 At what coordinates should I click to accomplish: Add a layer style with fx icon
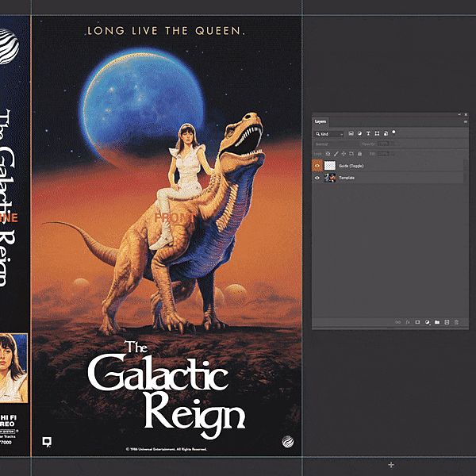[408, 322]
